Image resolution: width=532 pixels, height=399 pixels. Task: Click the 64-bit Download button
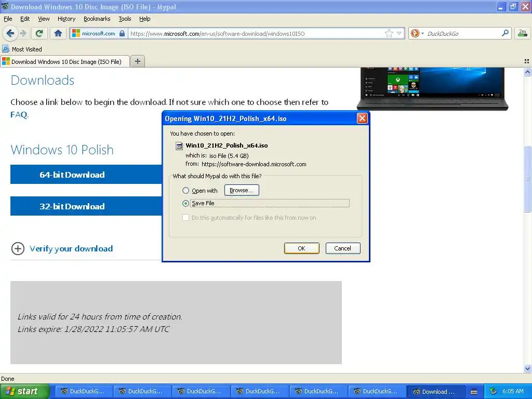86,175
